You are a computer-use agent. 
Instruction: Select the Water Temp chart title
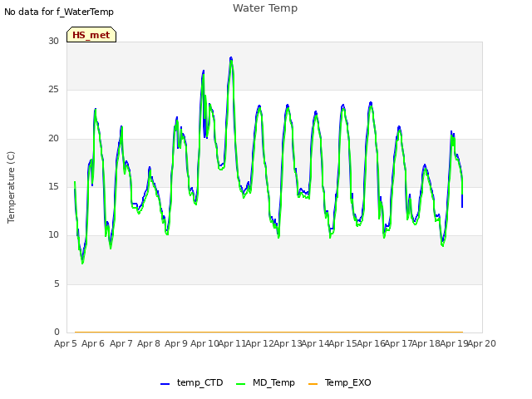(265, 8)
